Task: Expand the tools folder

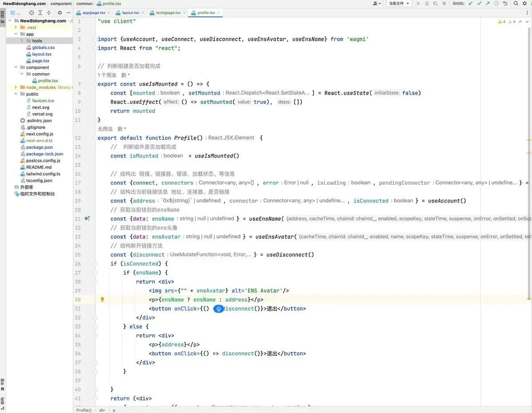Action: 22,41
